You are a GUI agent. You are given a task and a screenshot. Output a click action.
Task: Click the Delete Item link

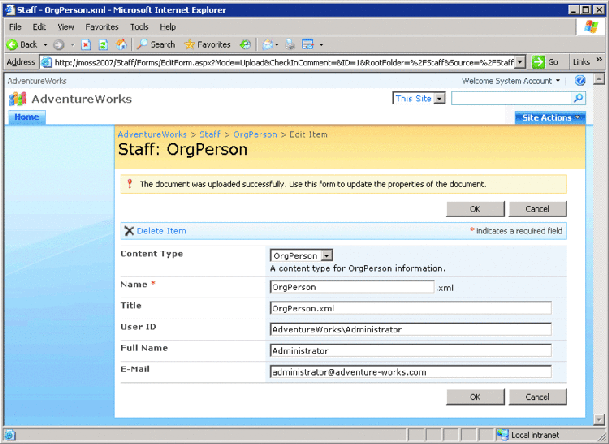(x=161, y=231)
